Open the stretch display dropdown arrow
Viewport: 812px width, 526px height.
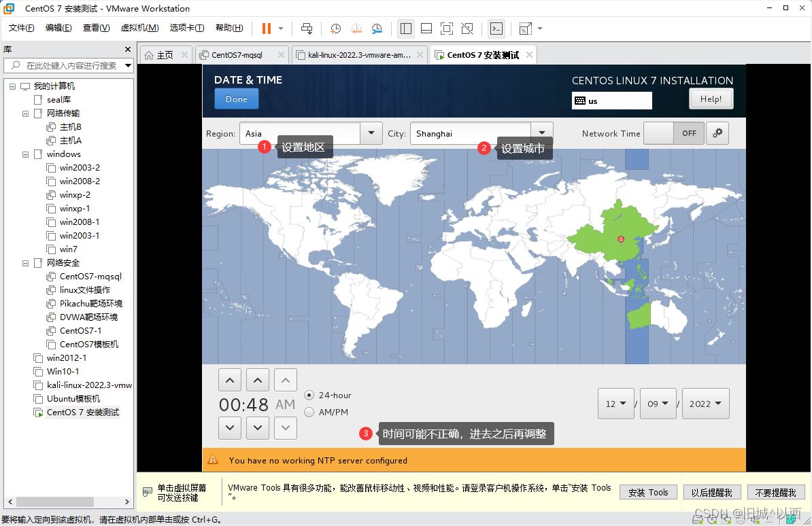pyautogui.click(x=540, y=29)
